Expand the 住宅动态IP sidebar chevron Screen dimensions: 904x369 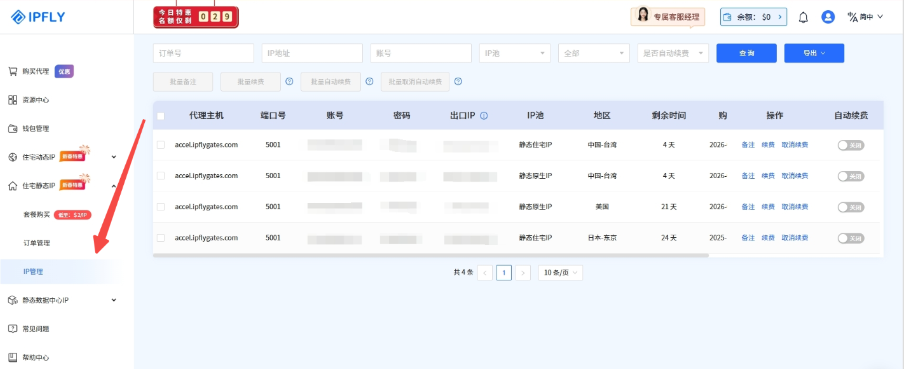coord(114,157)
